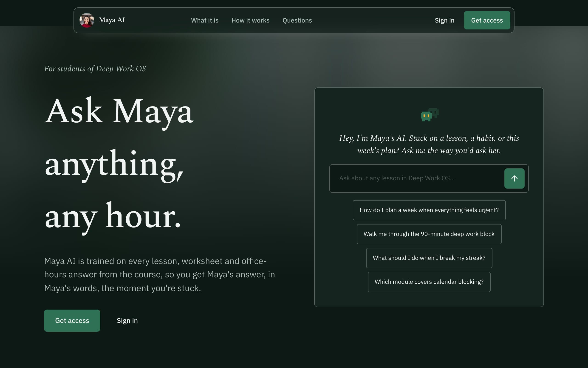Click Get access in the top navbar
Viewport: 588px width, 368px height.
coord(487,20)
